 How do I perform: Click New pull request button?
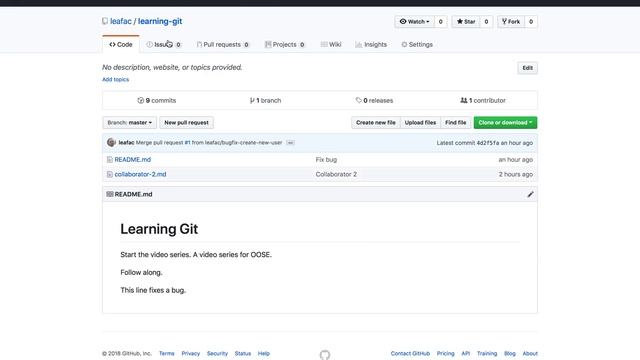[x=187, y=122]
